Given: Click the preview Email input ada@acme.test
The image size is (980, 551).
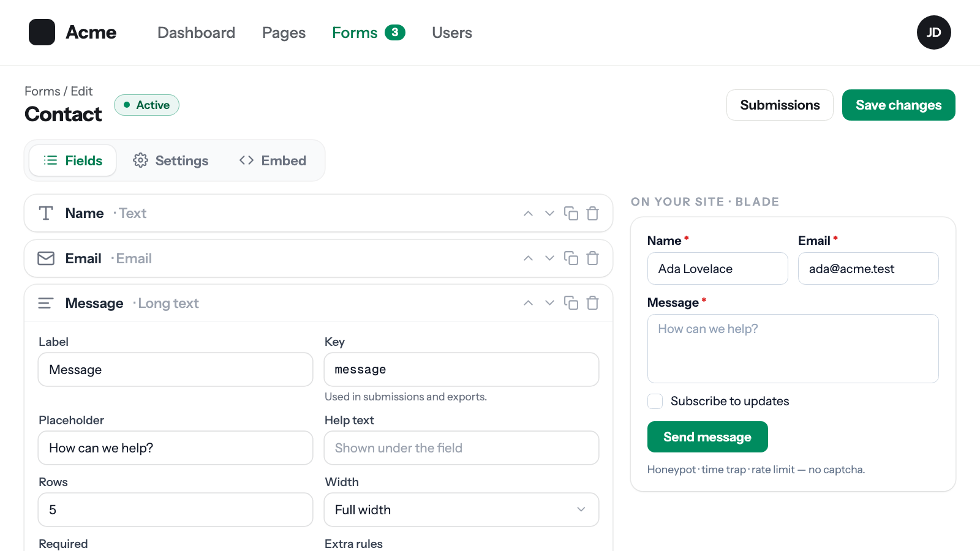Looking at the screenshot, I should click(868, 269).
